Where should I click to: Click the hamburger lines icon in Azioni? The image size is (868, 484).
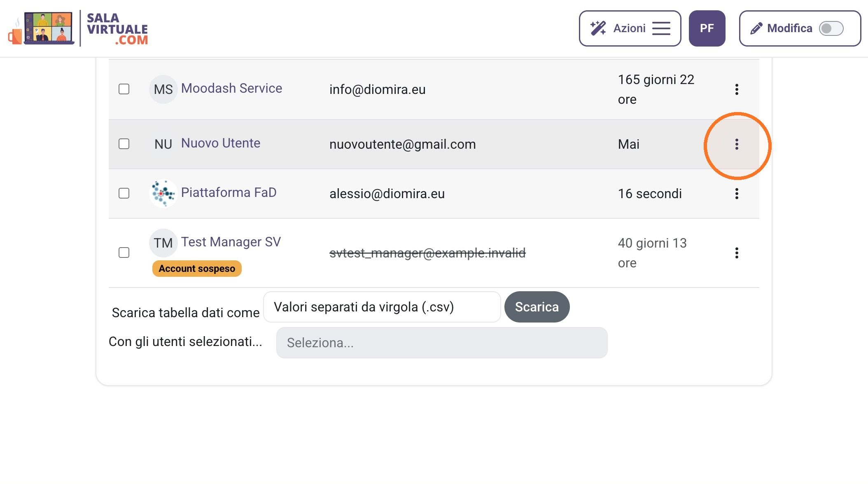(661, 28)
